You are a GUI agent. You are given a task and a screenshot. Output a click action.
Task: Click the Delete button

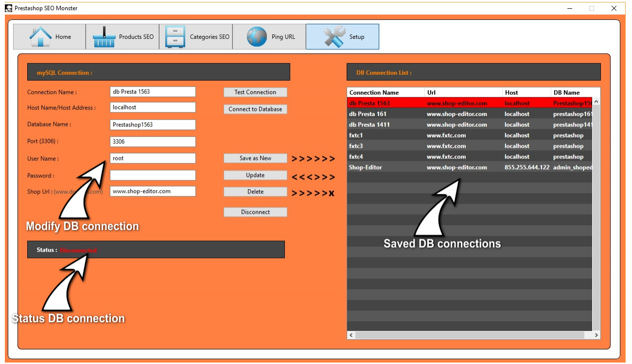tap(255, 192)
